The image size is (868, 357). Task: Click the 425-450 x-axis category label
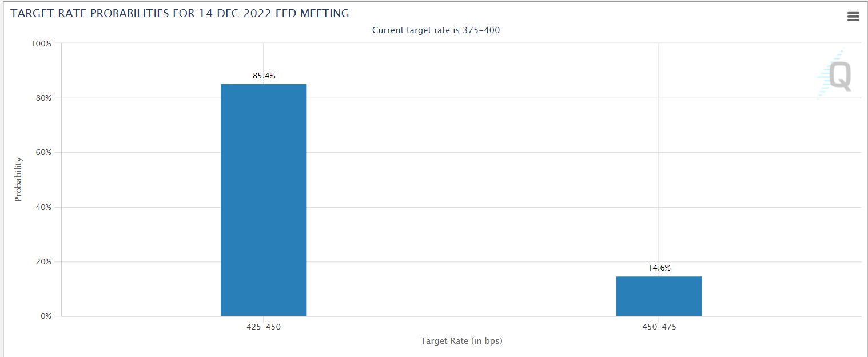(x=264, y=327)
